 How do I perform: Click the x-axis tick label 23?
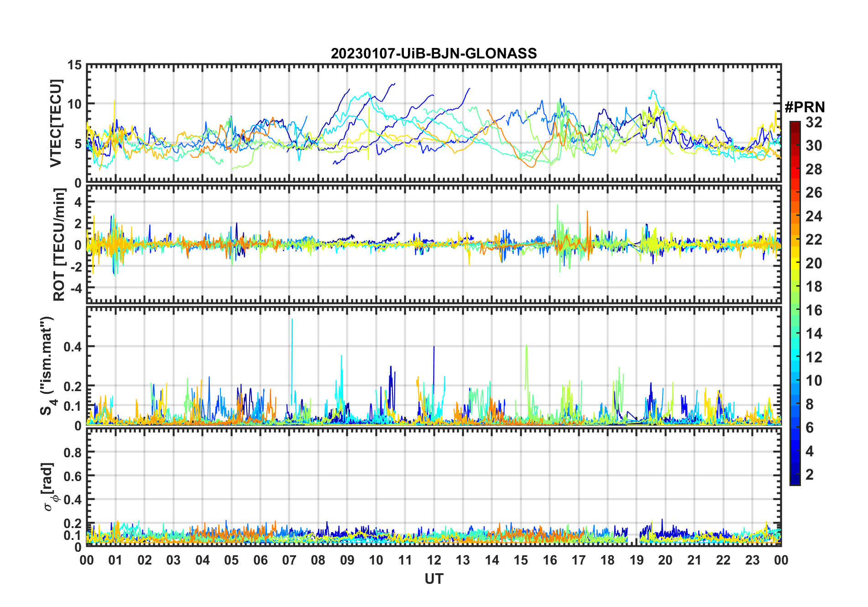752,560
